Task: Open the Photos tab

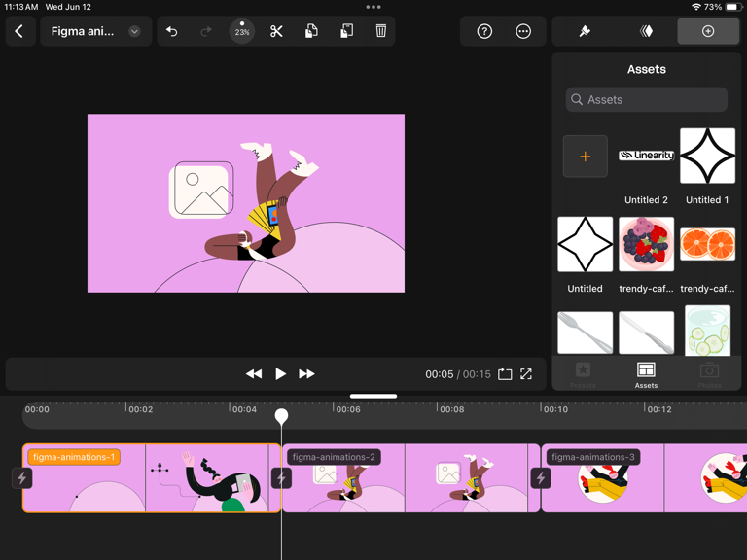Action: point(709,375)
